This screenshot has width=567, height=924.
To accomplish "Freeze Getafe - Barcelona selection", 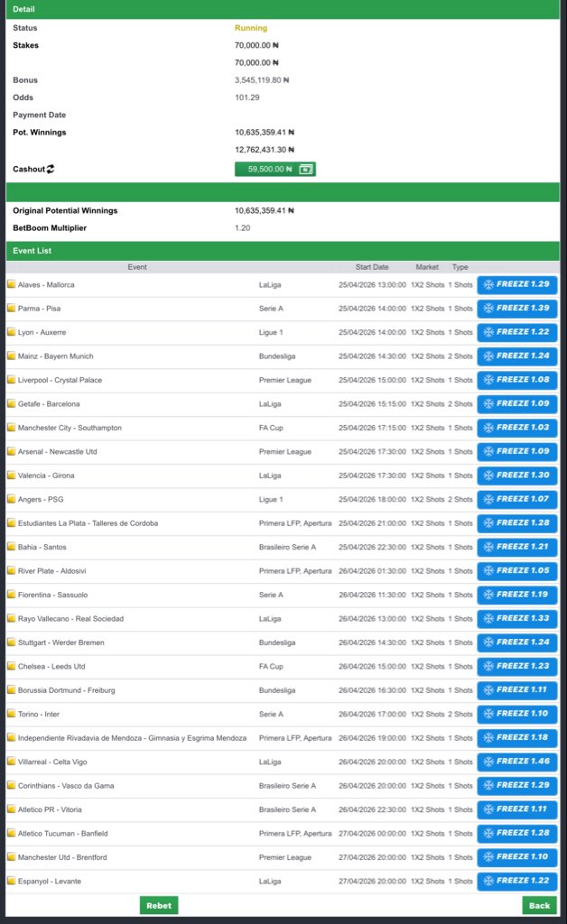I will [517, 403].
